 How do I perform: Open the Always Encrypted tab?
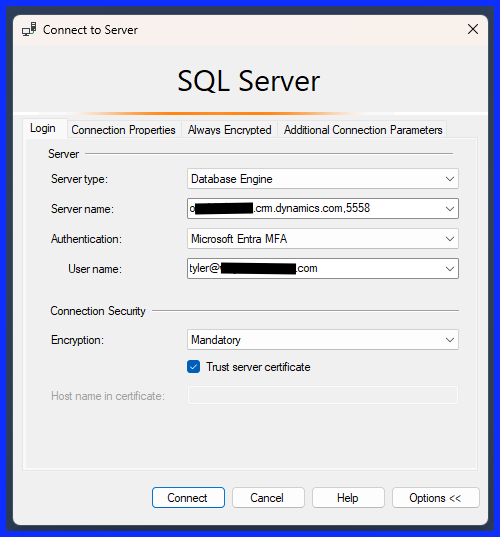click(229, 130)
